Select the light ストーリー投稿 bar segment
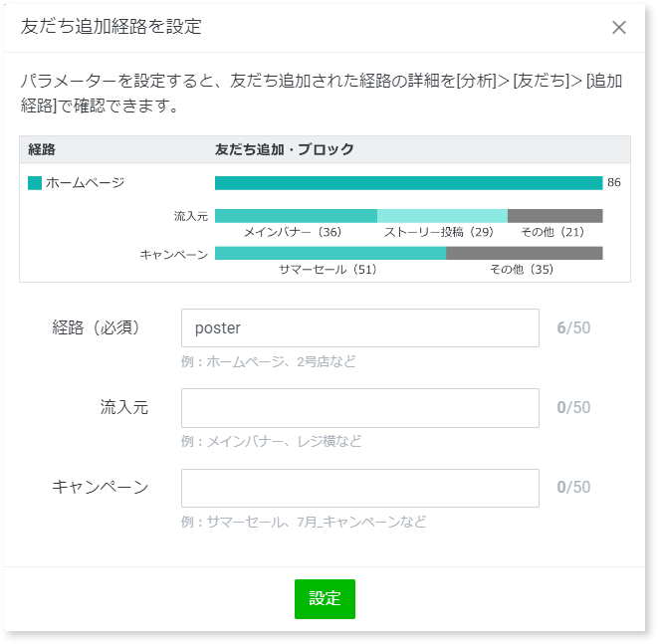This screenshot has width=658, height=644. [442, 216]
